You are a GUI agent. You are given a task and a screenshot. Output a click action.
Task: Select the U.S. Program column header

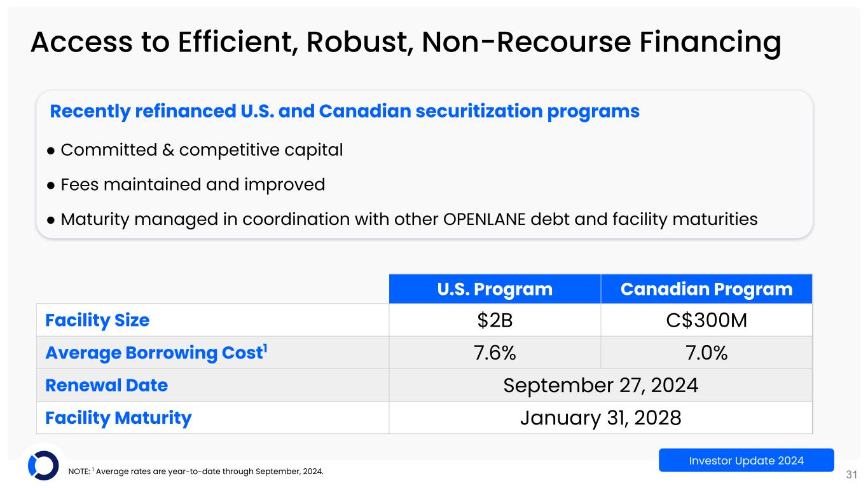coord(495,289)
